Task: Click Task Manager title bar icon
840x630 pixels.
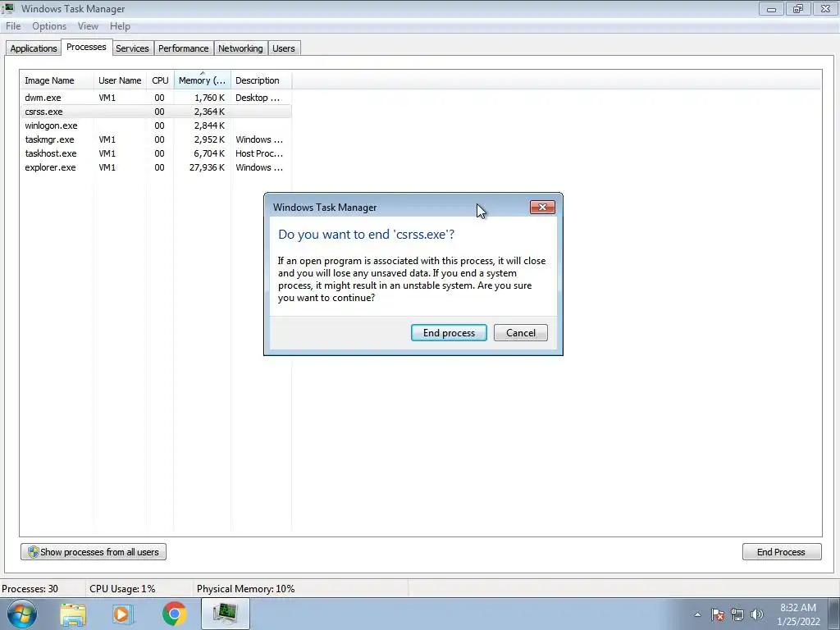Action: [x=8, y=8]
